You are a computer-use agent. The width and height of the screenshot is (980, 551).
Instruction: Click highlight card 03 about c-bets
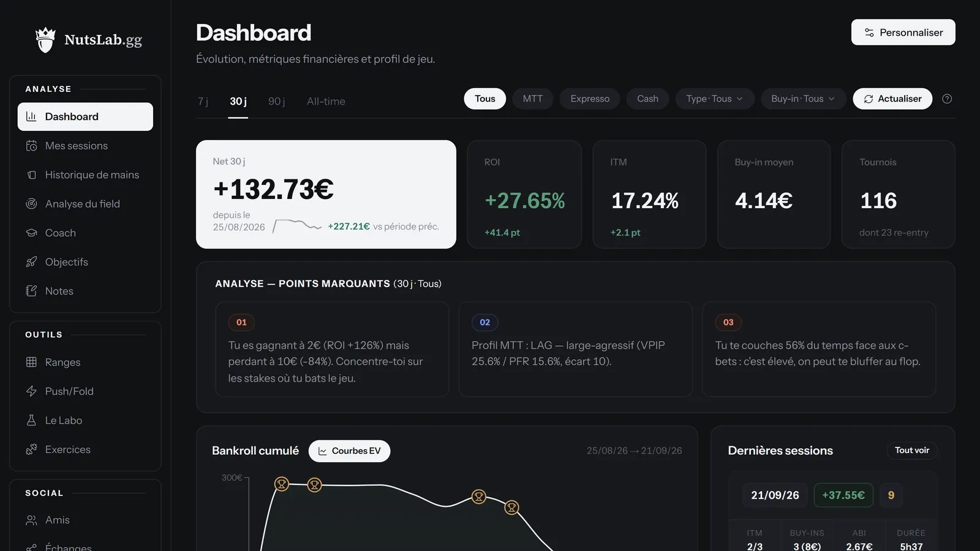(x=819, y=349)
